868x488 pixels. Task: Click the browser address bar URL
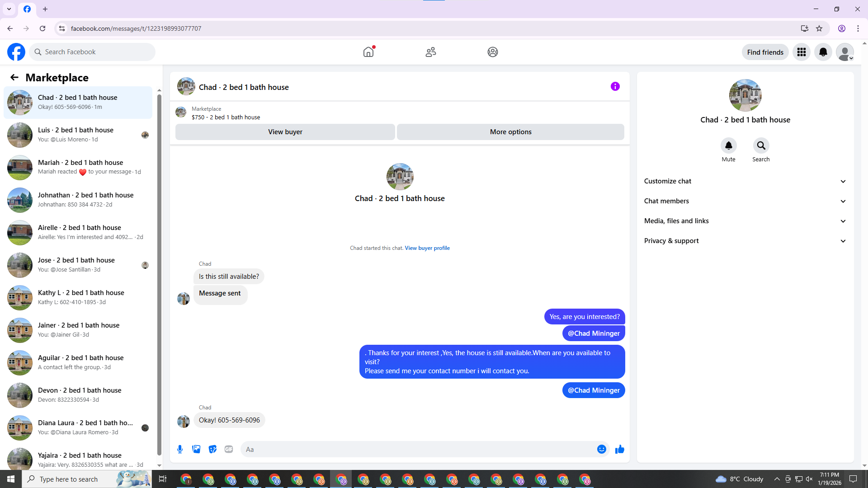click(x=136, y=28)
